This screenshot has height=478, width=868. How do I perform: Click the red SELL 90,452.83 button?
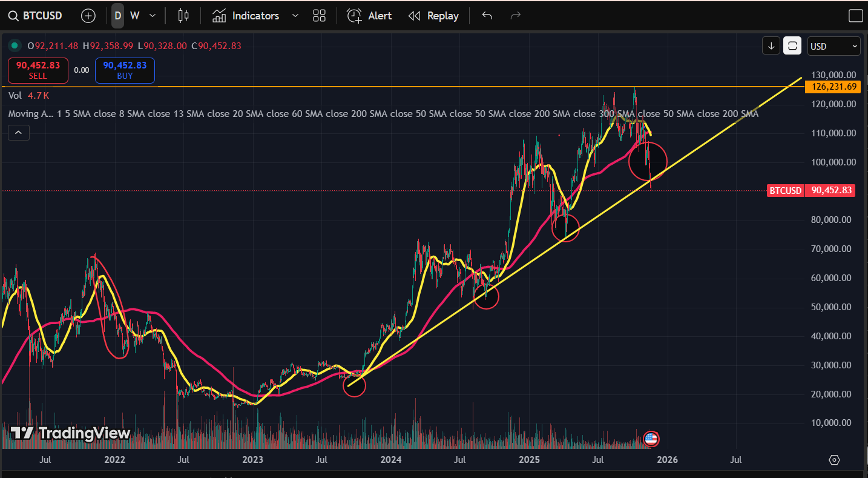coord(38,70)
